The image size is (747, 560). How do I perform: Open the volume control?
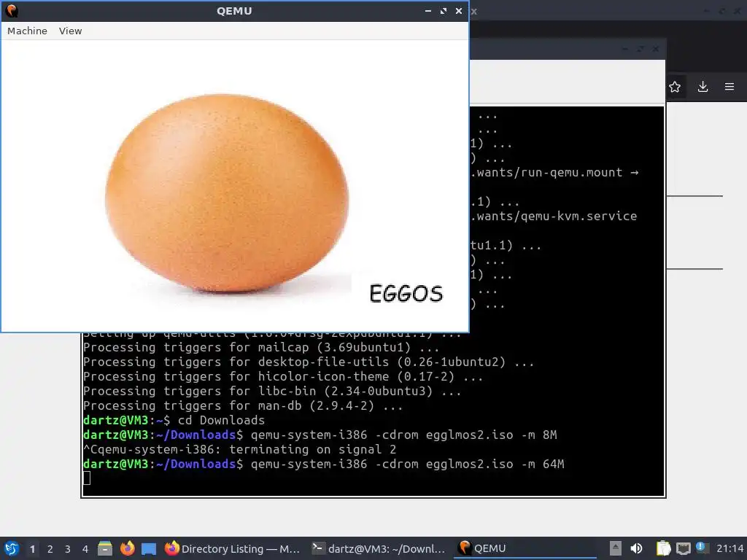[x=636, y=548]
